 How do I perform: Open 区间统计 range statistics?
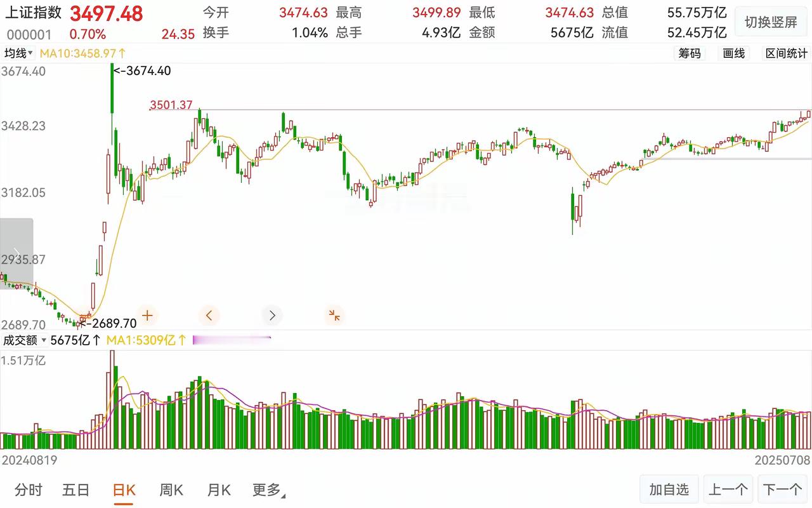[x=787, y=54]
